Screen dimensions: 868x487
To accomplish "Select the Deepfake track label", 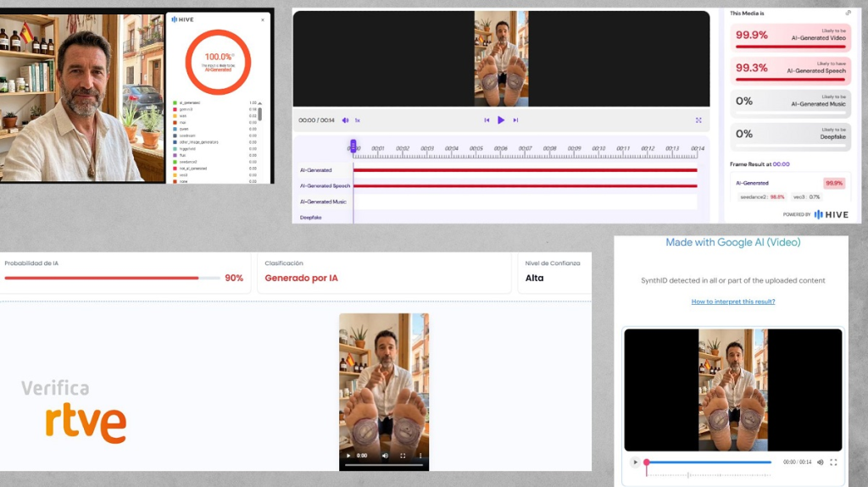I will 310,218.
